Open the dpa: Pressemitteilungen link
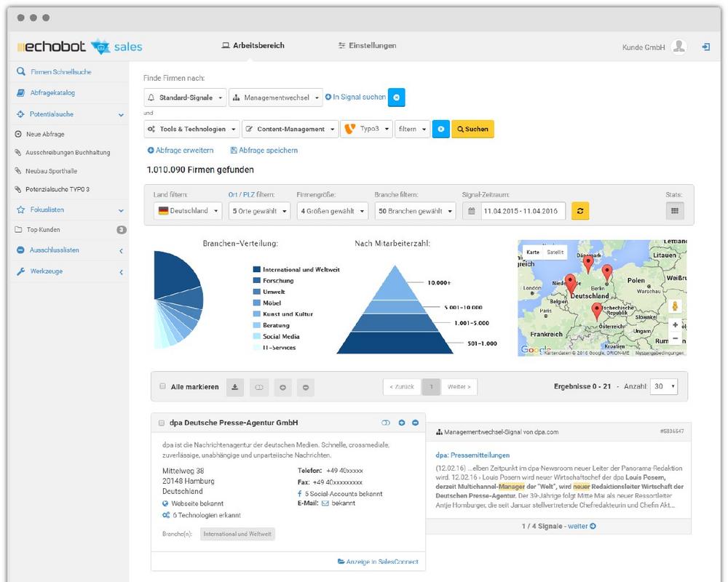The width and height of the screenshot is (728, 582). coord(472,455)
